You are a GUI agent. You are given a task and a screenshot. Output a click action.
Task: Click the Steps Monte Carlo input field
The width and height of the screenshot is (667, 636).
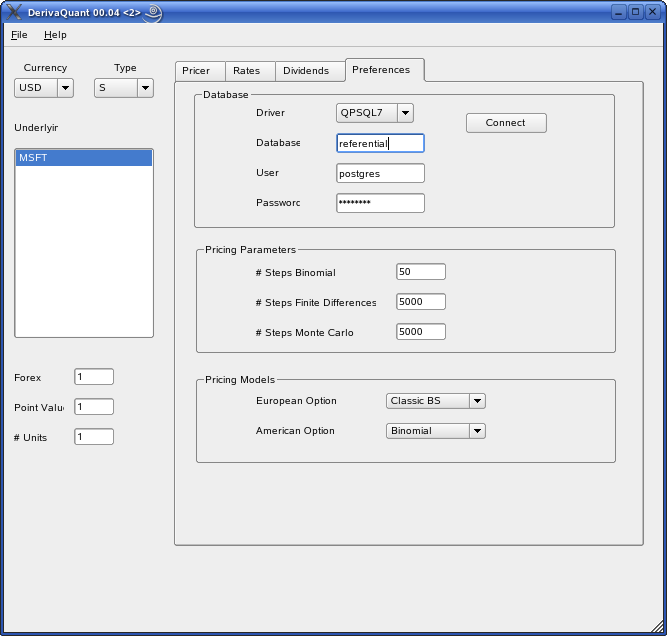pyautogui.click(x=420, y=332)
